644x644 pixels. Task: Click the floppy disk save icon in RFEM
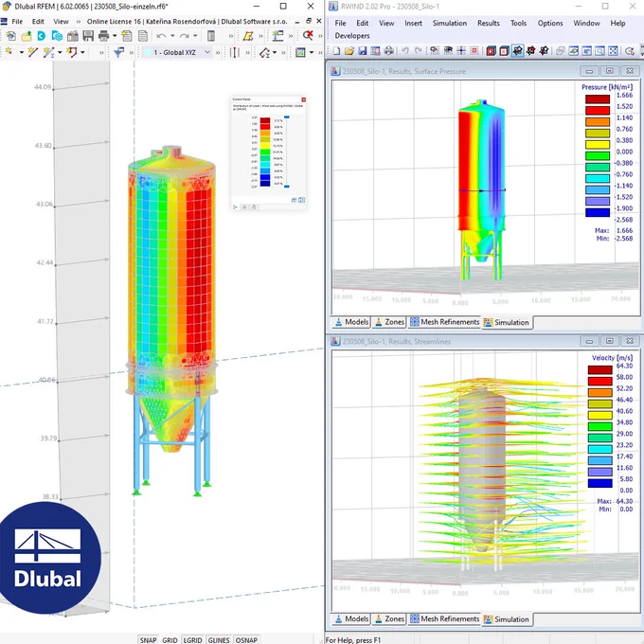click(x=88, y=36)
